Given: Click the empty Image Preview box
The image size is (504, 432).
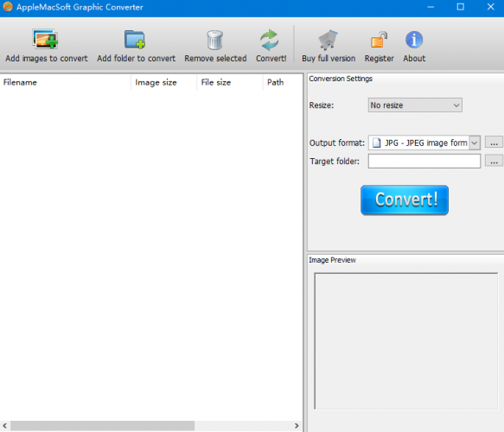Looking at the screenshot, I should (406, 340).
